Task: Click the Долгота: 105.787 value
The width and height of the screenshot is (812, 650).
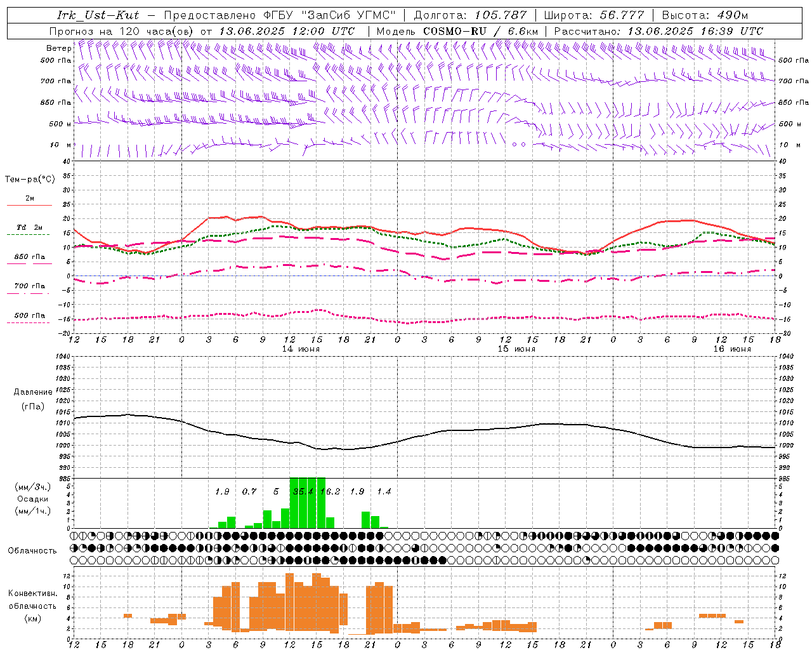Action: 470,15
